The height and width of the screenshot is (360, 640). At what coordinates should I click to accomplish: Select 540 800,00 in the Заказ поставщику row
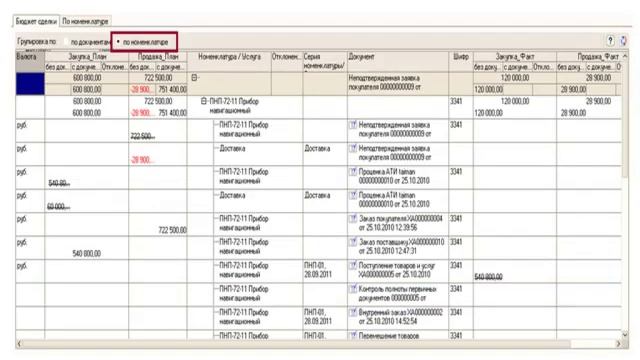pos(87,253)
